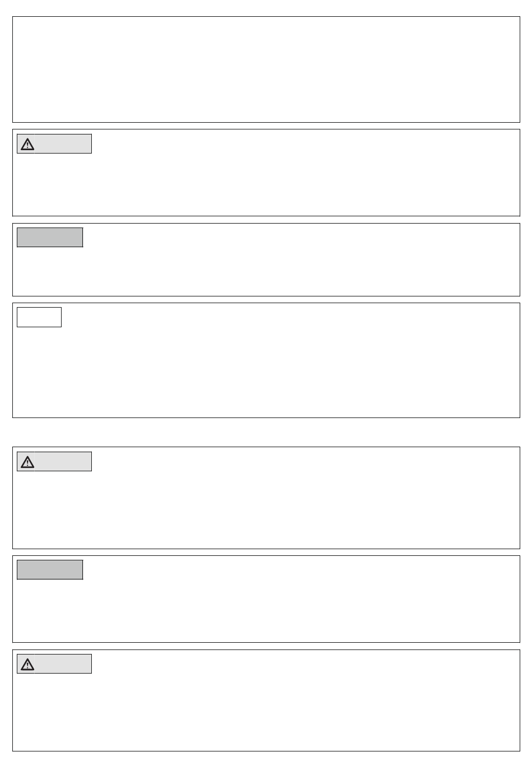Click inside the topmost empty bordered box

pyautogui.click(x=266, y=69)
